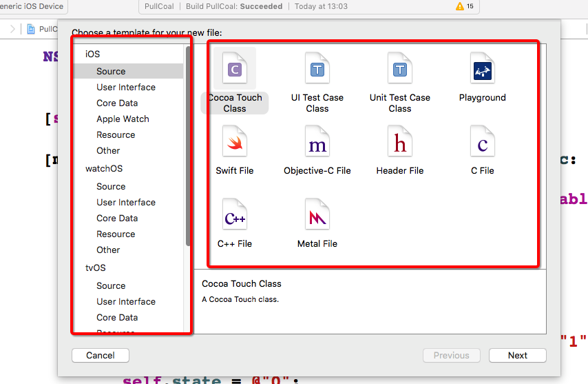Click the category list scrollbar
The image size is (588, 384).
point(188,146)
